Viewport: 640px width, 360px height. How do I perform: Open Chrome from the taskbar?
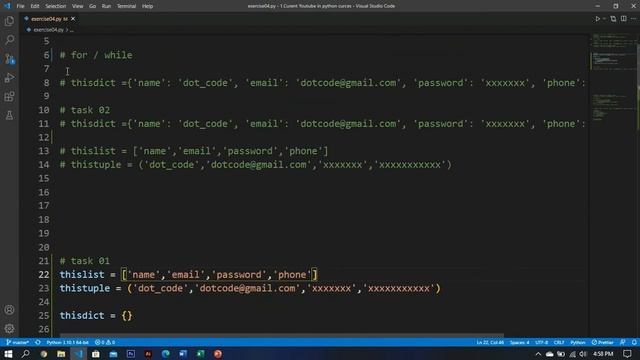(43, 354)
